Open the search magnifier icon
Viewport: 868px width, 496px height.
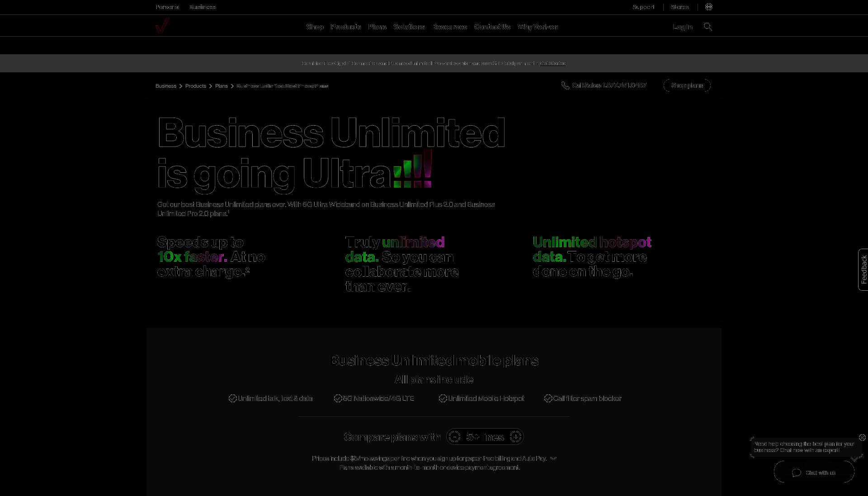pos(708,27)
